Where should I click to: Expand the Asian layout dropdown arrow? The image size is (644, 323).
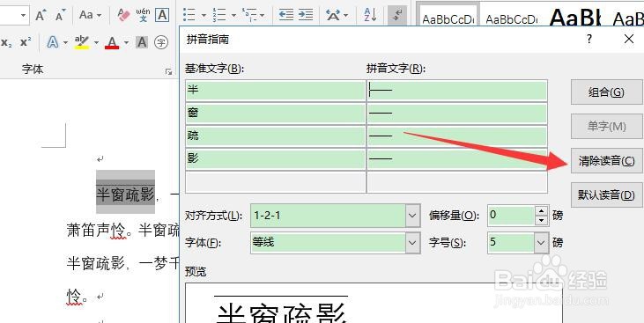click(x=346, y=16)
